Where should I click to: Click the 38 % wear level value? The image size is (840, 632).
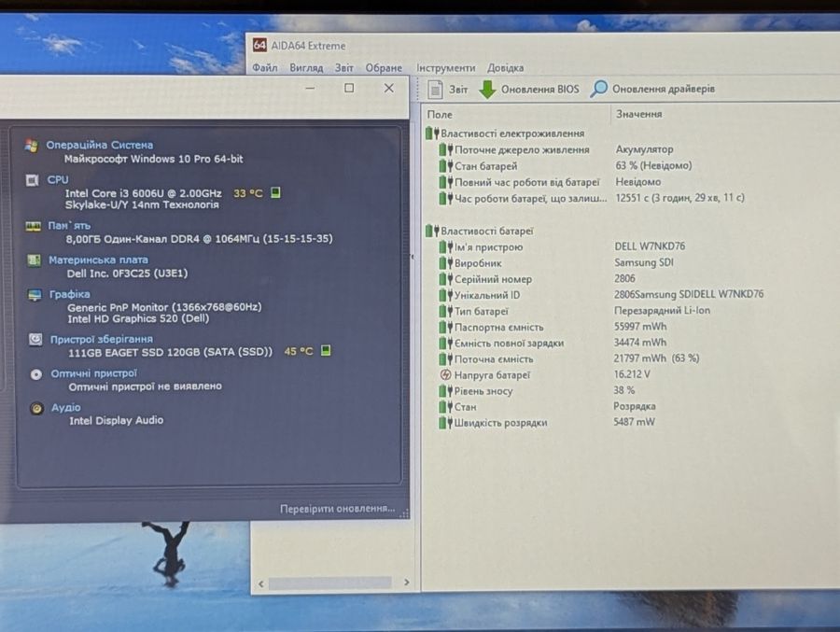pyautogui.click(x=624, y=390)
